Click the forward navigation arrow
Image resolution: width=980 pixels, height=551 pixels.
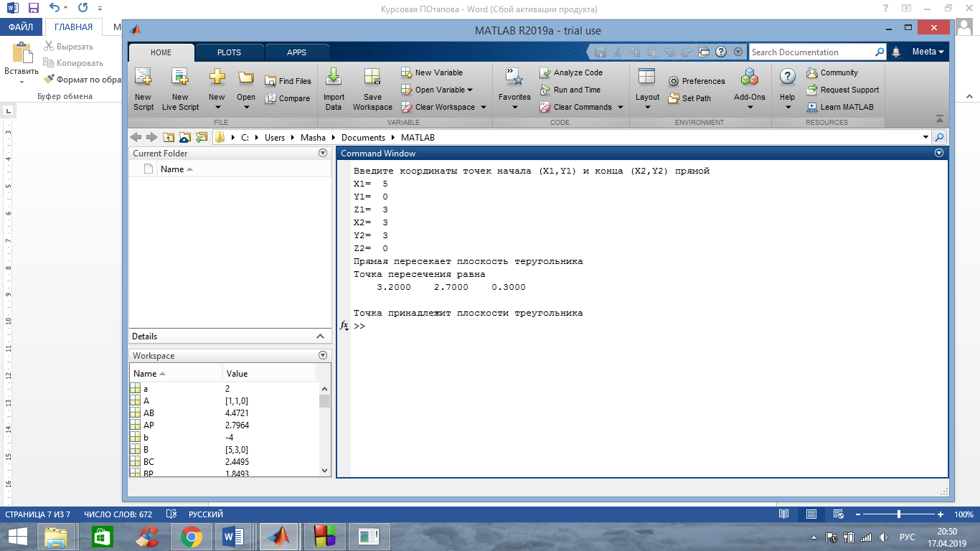pos(151,137)
